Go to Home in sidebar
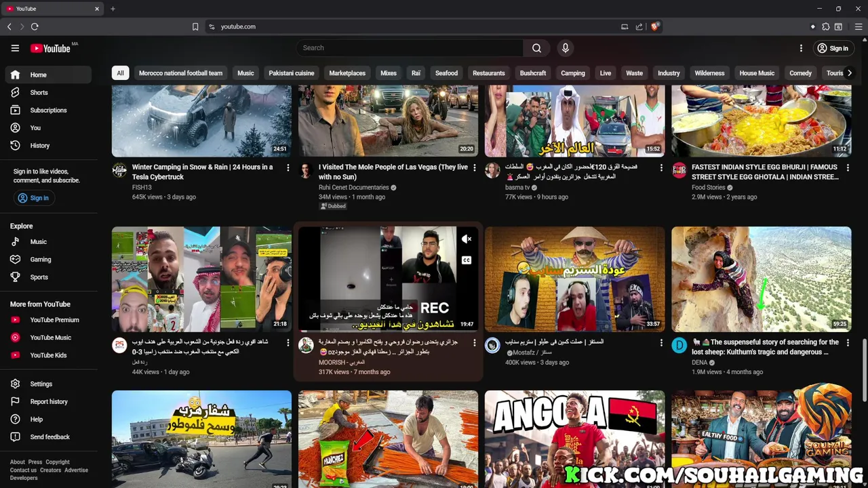868x488 pixels. [x=47, y=75]
